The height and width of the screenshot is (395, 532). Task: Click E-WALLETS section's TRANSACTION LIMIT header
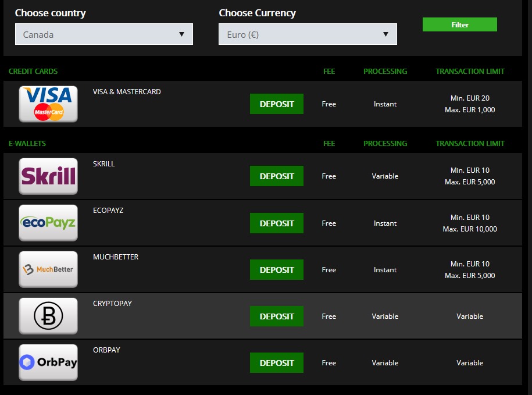click(x=470, y=144)
